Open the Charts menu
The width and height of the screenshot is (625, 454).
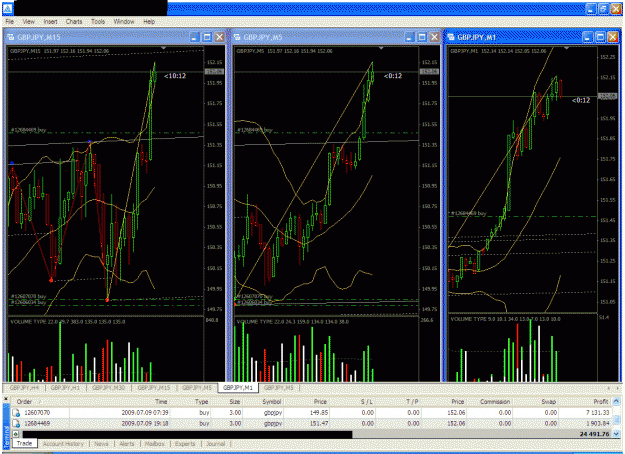point(74,22)
